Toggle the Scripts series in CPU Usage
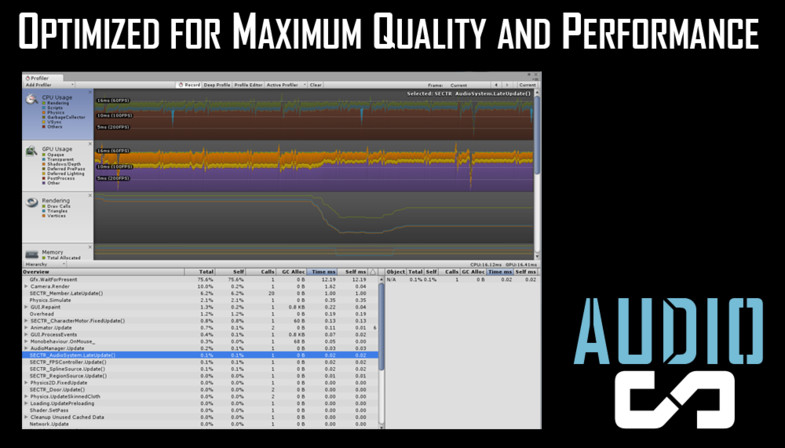785x448 pixels. [x=53, y=108]
